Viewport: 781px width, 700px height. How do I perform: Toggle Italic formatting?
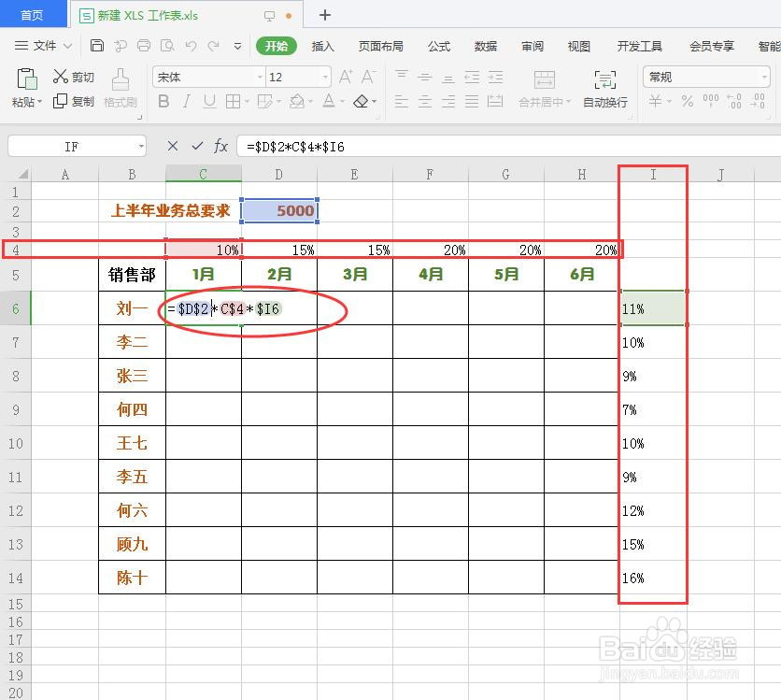[186, 102]
